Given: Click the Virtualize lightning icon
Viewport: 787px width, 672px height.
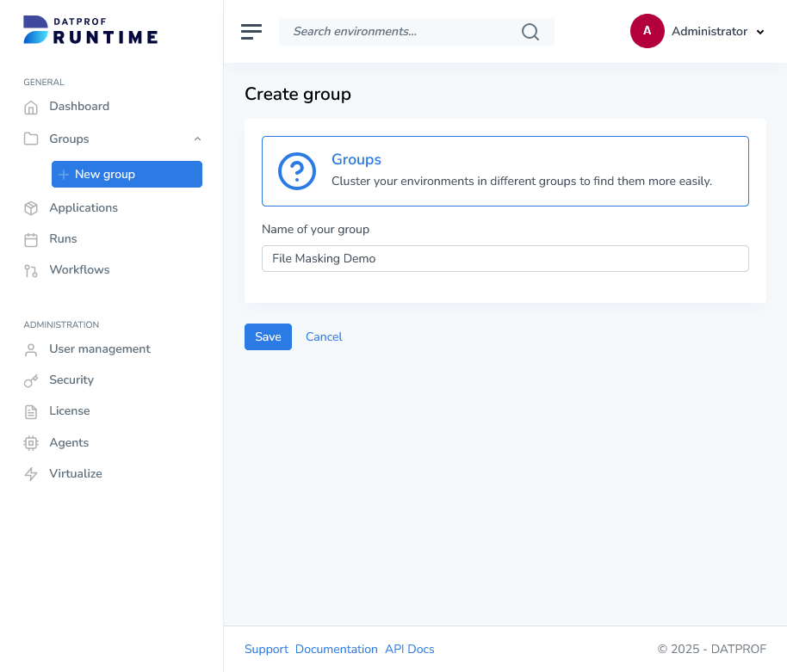Looking at the screenshot, I should 31,474.
